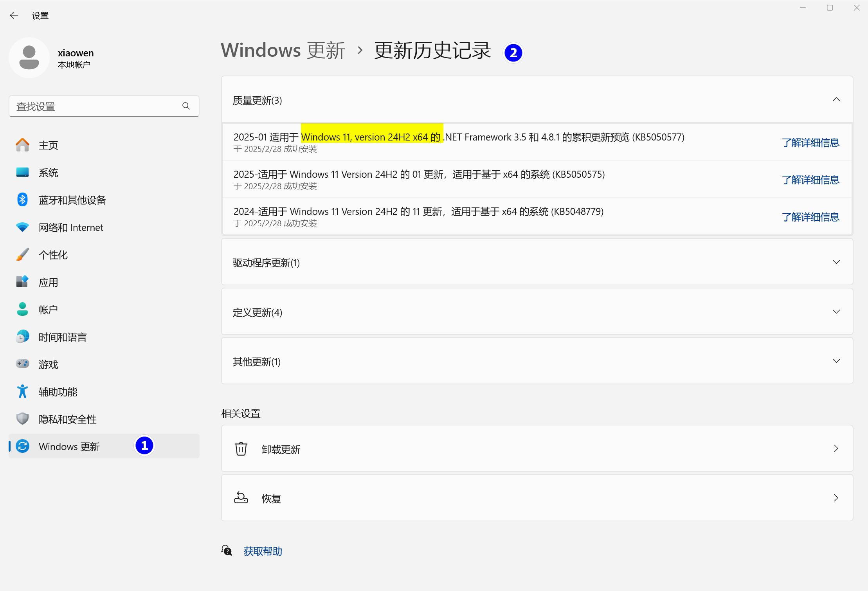Open 蓝牙和其他设备 via Bluetooth icon
868x591 pixels.
pos(22,200)
